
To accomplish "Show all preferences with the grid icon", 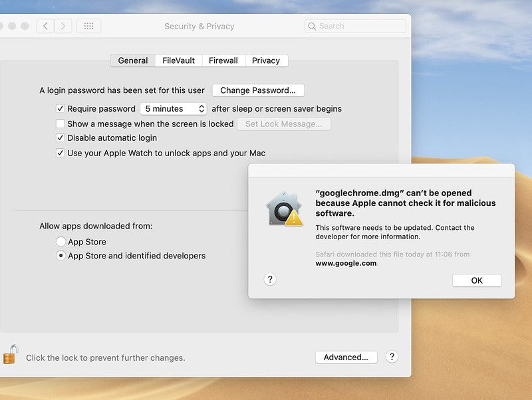I will coord(88,26).
